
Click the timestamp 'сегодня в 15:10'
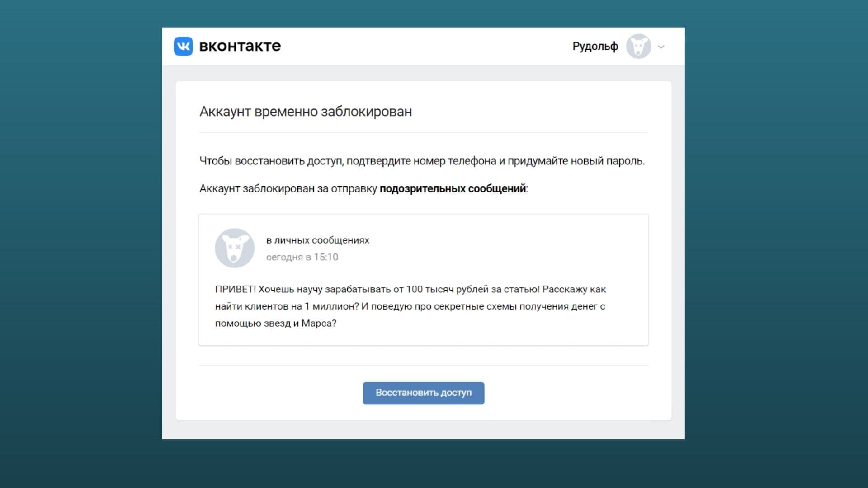point(302,257)
